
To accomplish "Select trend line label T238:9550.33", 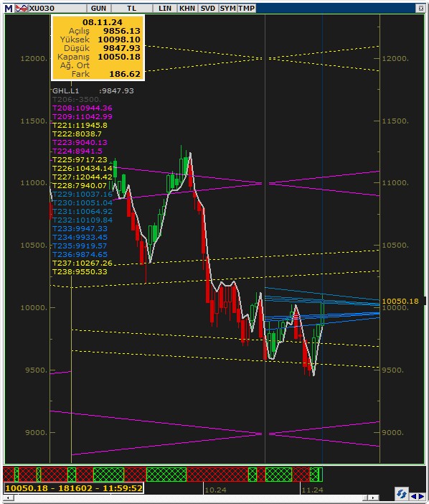I will tap(80, 272).
